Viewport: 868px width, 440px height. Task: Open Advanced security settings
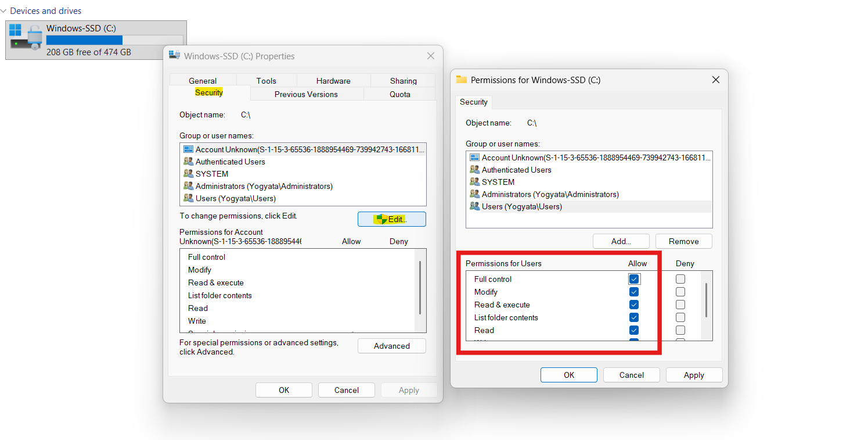point(391,345)
